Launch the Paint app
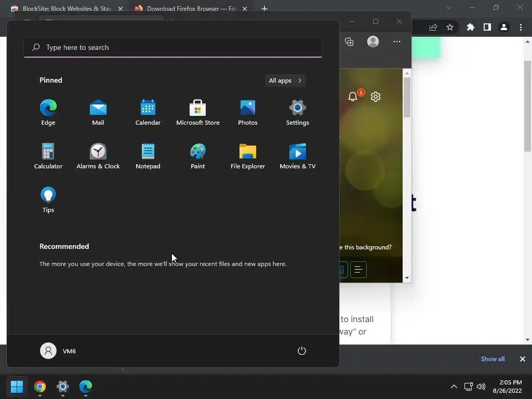Screen dimensions: 532x399 (x=198, y=156)
